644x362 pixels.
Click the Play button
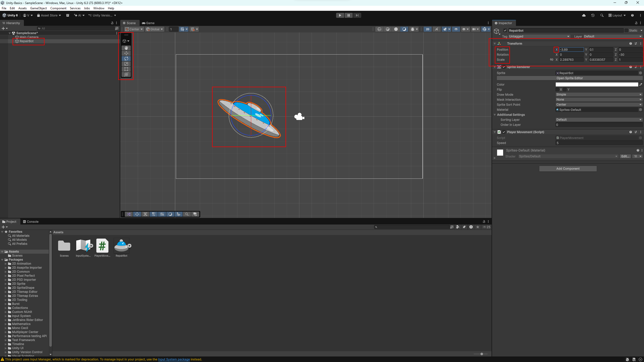pos(340,15)
